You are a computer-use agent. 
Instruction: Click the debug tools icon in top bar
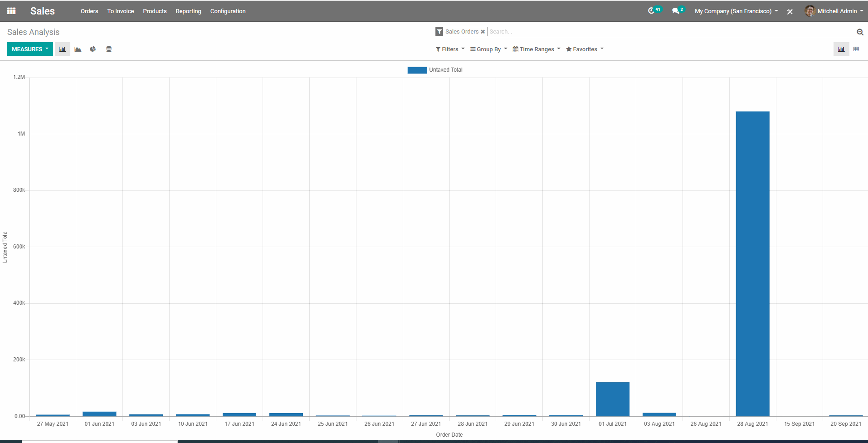pos(790,12)
